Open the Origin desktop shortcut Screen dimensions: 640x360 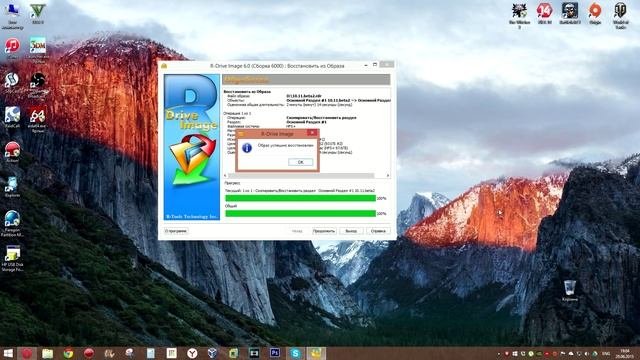[595, 13]
